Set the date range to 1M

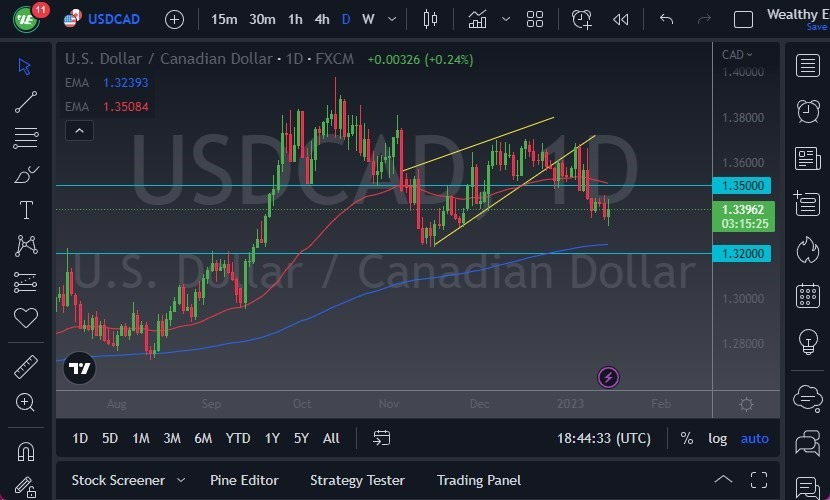(x=141, y=438)
